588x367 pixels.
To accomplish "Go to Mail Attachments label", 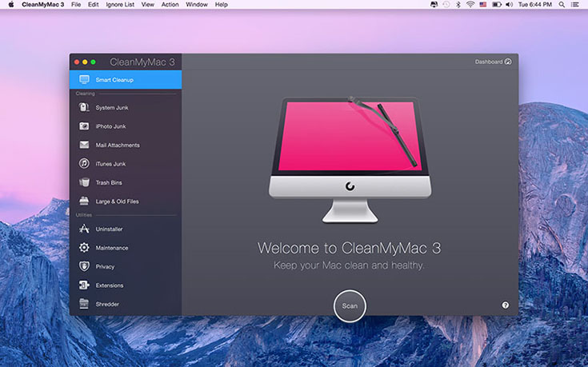I will 118,145.
